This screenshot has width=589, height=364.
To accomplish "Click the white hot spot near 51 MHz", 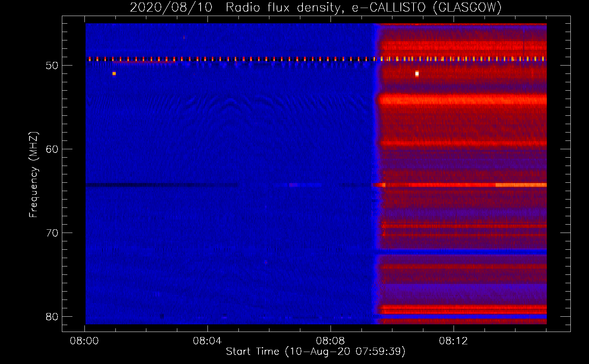I will 417,74.
